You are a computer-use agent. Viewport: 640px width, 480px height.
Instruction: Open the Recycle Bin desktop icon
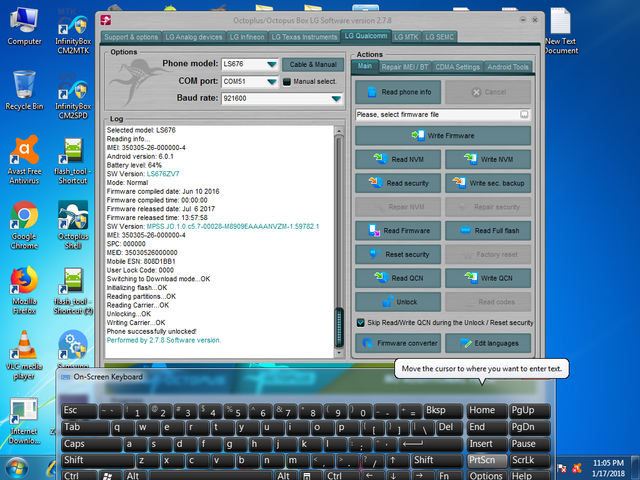[x=24, y=91]
